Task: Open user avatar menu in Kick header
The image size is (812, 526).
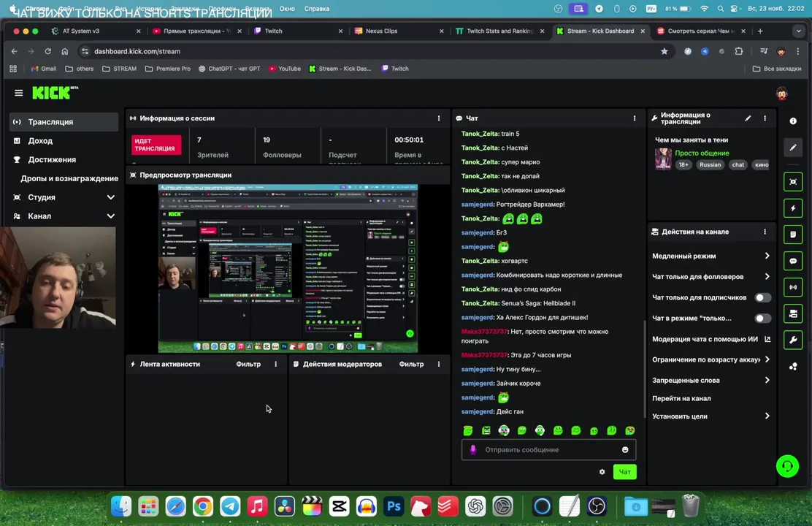Action: pos(782,94)
